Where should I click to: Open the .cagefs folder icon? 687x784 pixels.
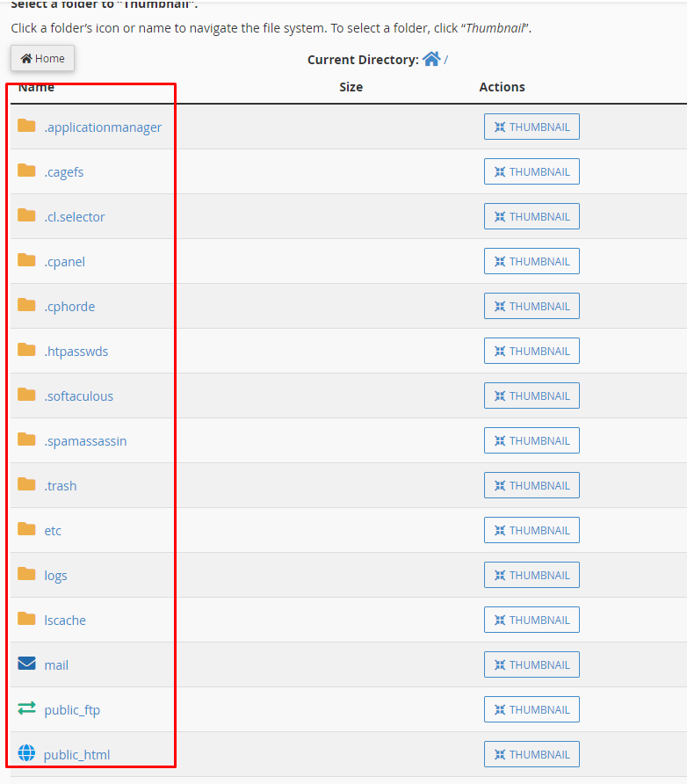(26, 171)
